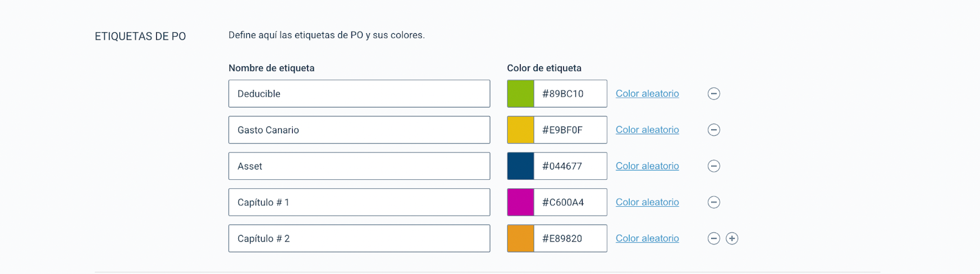Open the orange Capítulo # 2 color swatch
The width and height of the screenshot is (980, 274).
coord(521,239)
